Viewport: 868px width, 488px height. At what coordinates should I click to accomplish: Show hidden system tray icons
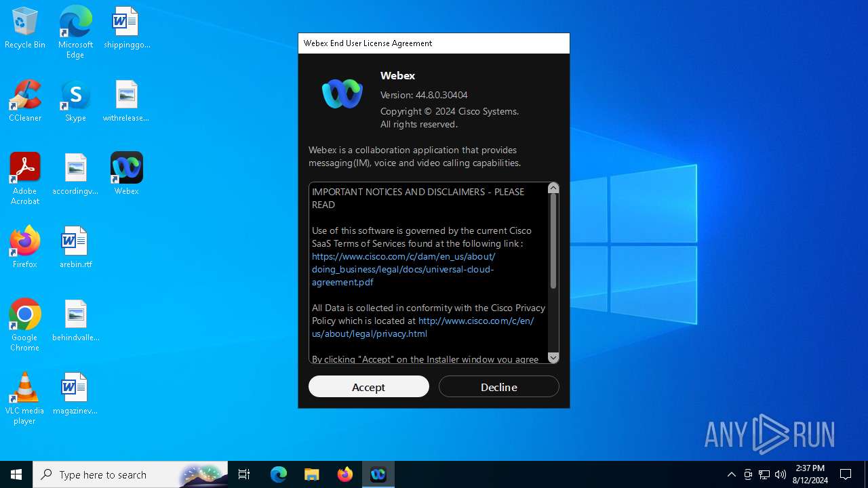click(731, 474)
